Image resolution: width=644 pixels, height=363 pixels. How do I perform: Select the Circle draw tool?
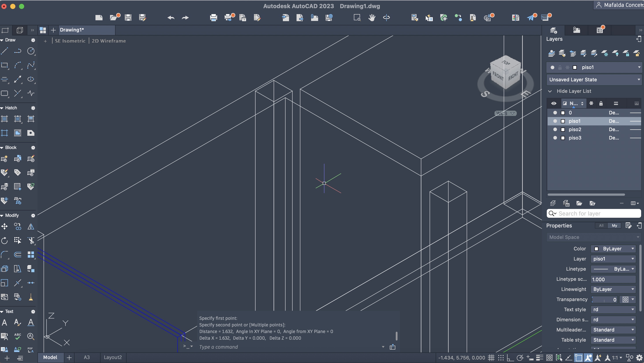31,51
